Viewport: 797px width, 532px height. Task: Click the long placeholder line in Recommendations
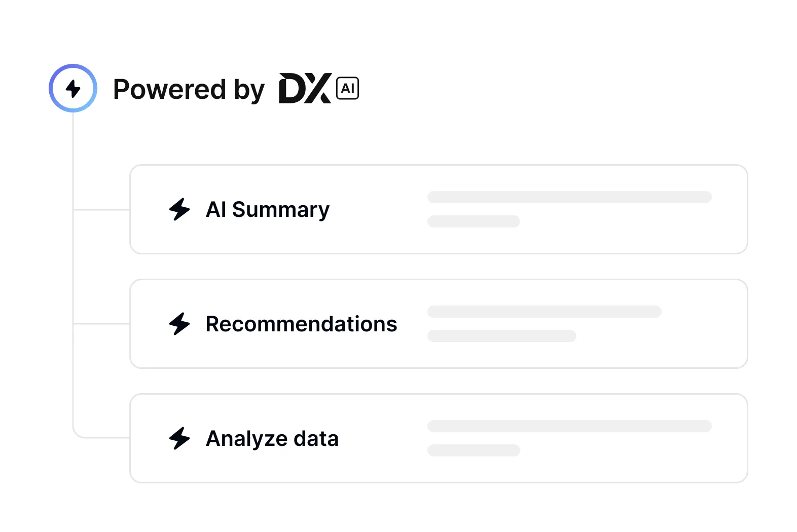[x=545, y=312]
